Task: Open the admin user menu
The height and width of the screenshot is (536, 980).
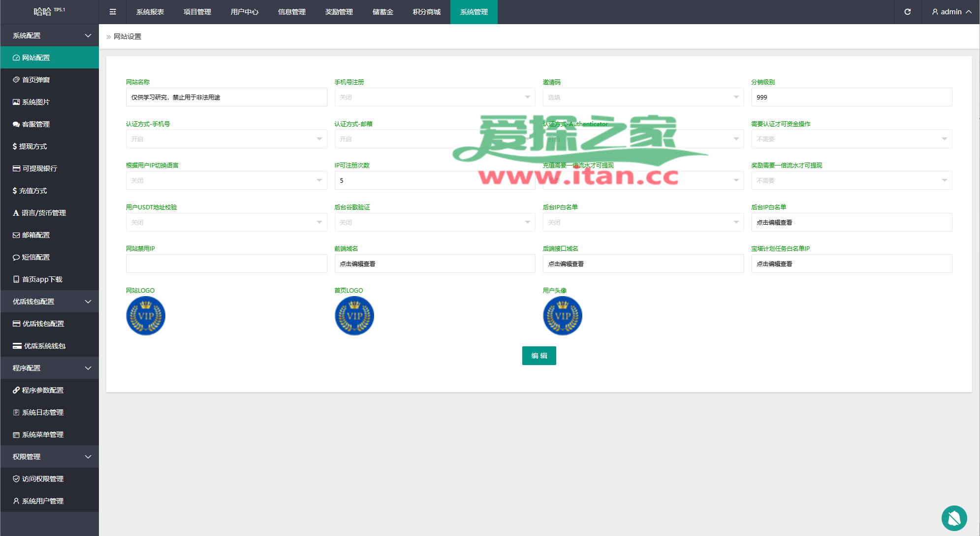Action: click(x=951, y=12)
